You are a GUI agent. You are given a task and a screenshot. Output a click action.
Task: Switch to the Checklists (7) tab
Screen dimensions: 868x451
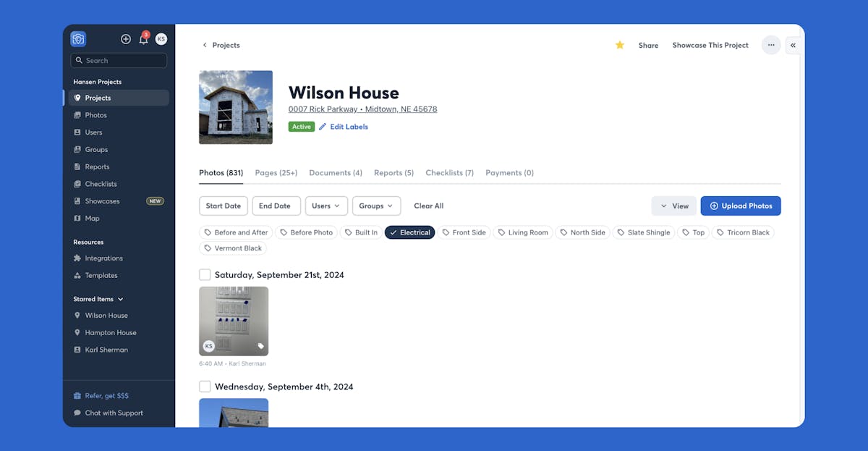pyautogui.click(x=450, y=173)
